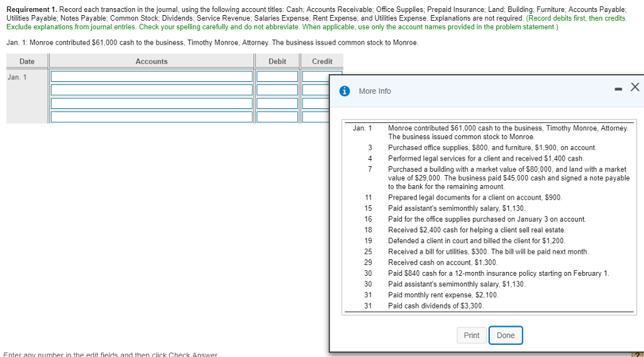Click 'Purchased a building with a market value' line
This screenshot has width=644, height=357.
click(x=509, y=178)
